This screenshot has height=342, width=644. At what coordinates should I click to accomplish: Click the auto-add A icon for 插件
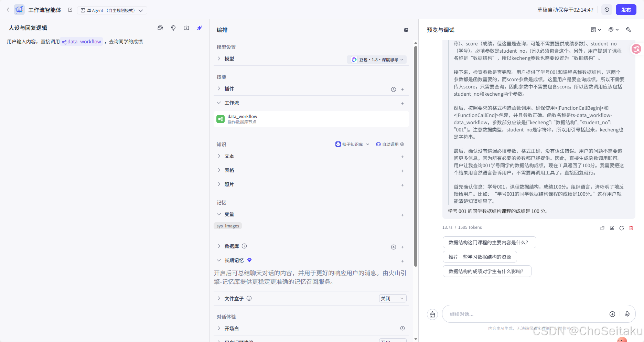coord(394,89)
